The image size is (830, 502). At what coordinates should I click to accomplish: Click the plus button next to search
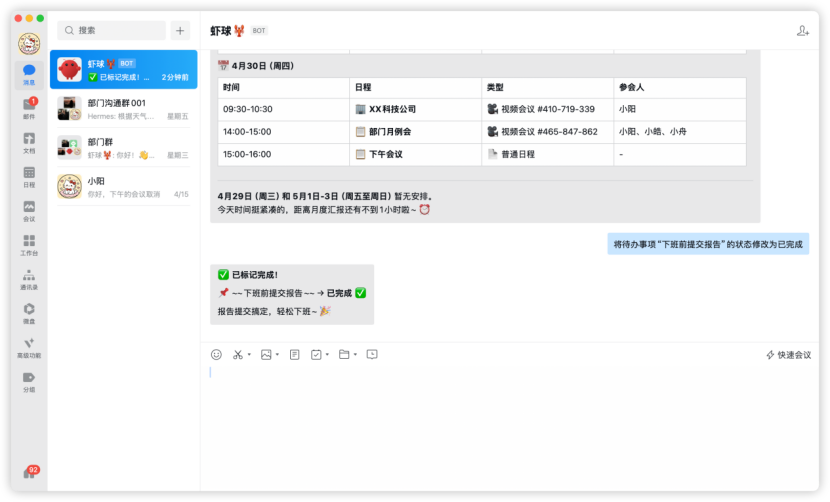pyautogui.click(x=180, y=31)
